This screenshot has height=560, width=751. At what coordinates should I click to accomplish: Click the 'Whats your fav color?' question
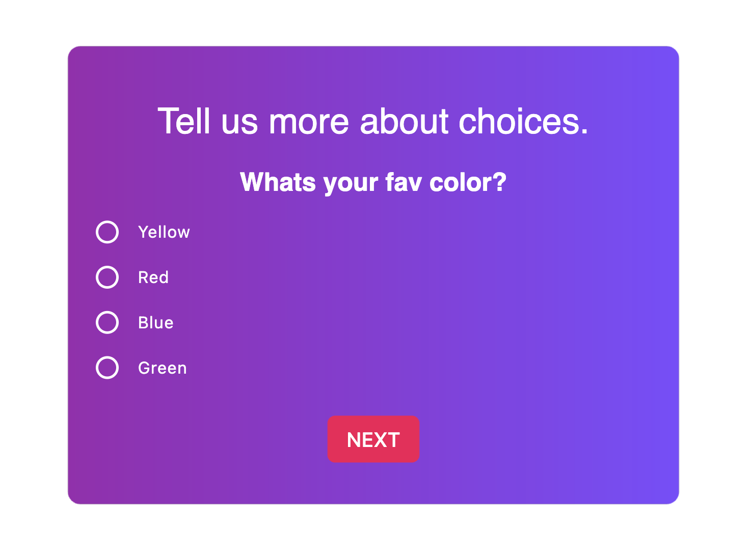(373, 182)
